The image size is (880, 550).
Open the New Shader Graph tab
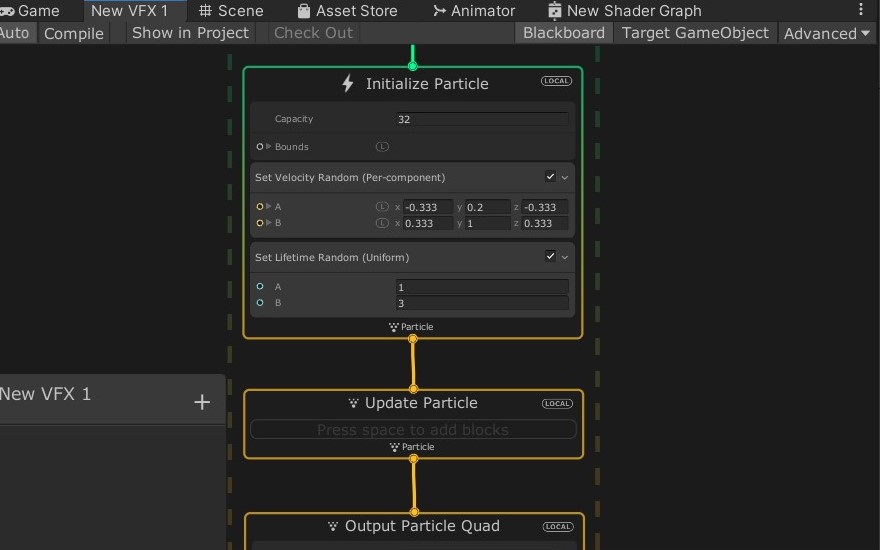tap(625, 11)
